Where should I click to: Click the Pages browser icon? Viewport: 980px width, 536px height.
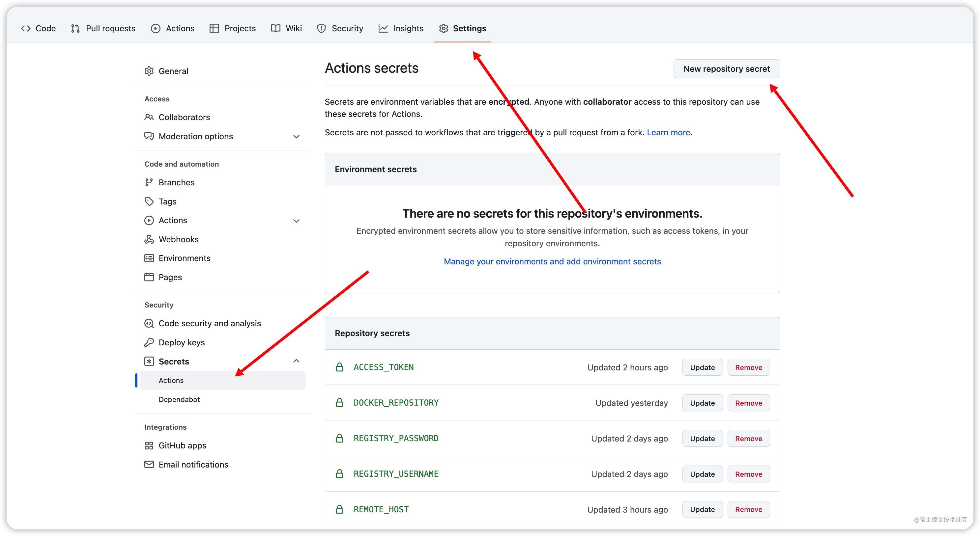pos(149,277)
